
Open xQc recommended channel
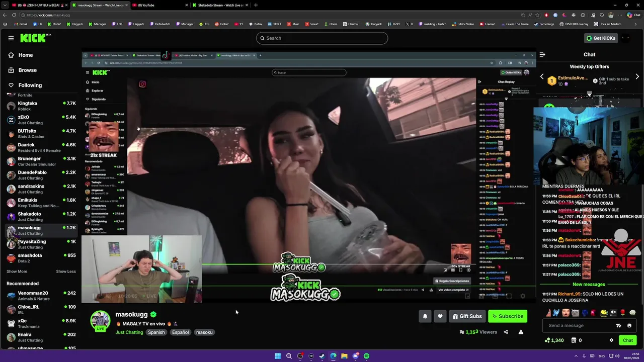pyautogui.click(x=41, y=323)
